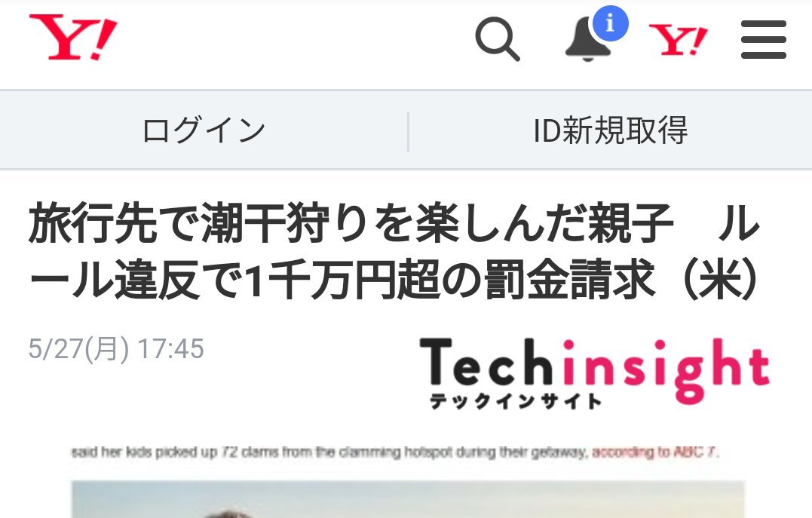This screenshot has width=812, height=518.
Task: Click the blue info badge on the bell
Action: pos(610,23)
